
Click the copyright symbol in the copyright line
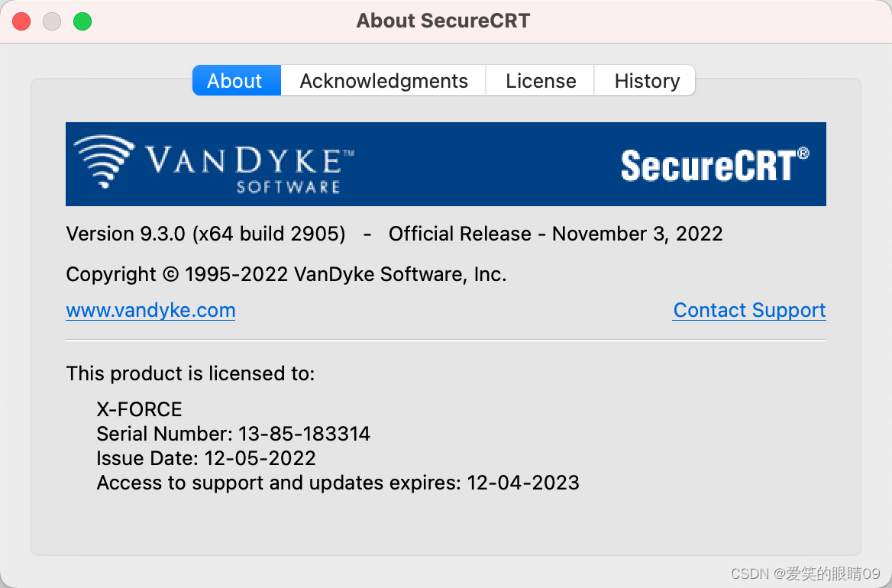tap(171, 273)
